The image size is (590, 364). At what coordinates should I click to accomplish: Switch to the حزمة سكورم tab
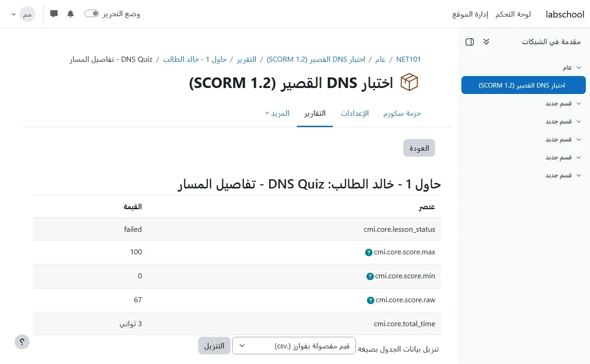click(x=402, y=113)
